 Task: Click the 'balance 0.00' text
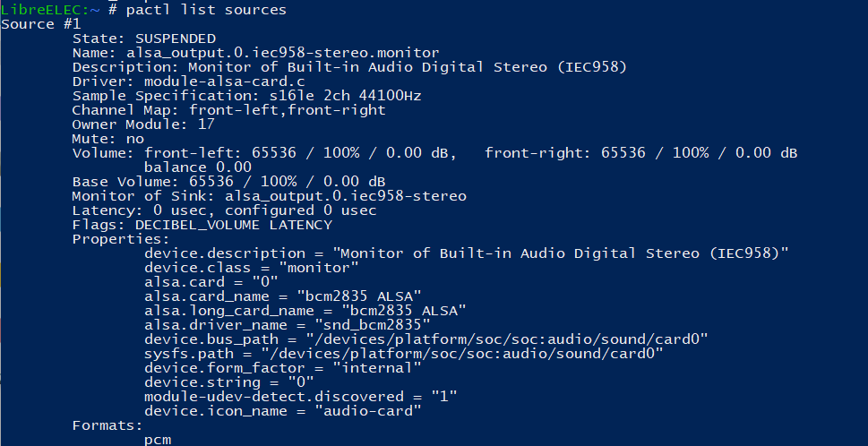tap(197, 167)
